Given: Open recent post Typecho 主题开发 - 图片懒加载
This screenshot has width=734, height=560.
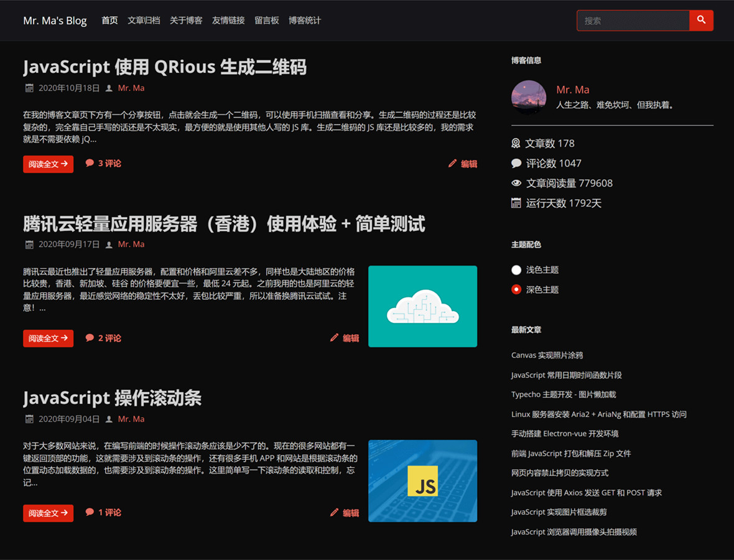Looking at the screenshot, I should [x=564, y=394].
